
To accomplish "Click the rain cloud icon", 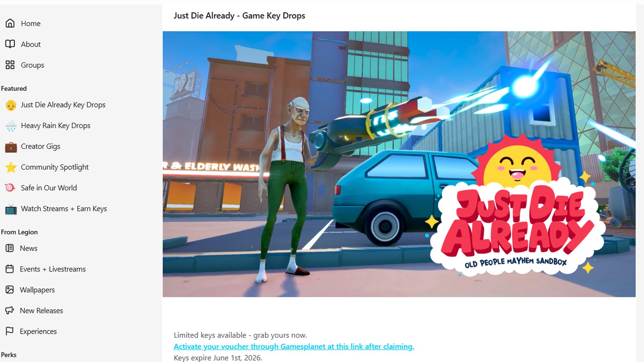I will [x=11, y=126].
